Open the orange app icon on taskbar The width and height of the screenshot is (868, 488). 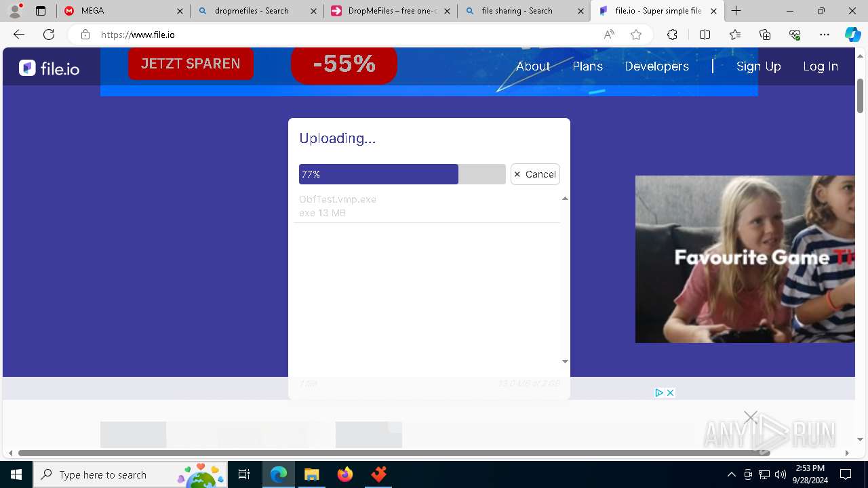pyautogui.click(x=378, y=474)
